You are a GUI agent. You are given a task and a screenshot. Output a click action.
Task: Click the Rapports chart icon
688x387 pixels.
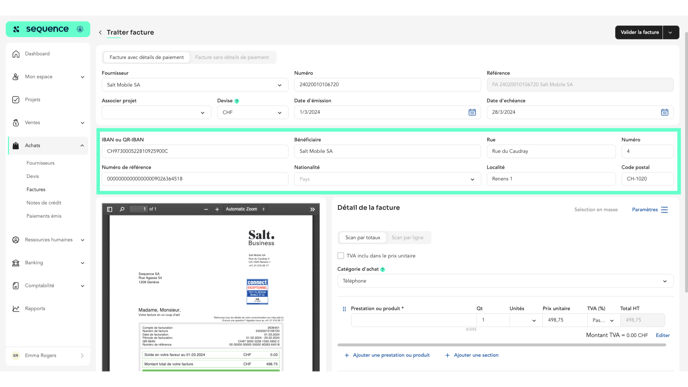[x=16, y=308]
